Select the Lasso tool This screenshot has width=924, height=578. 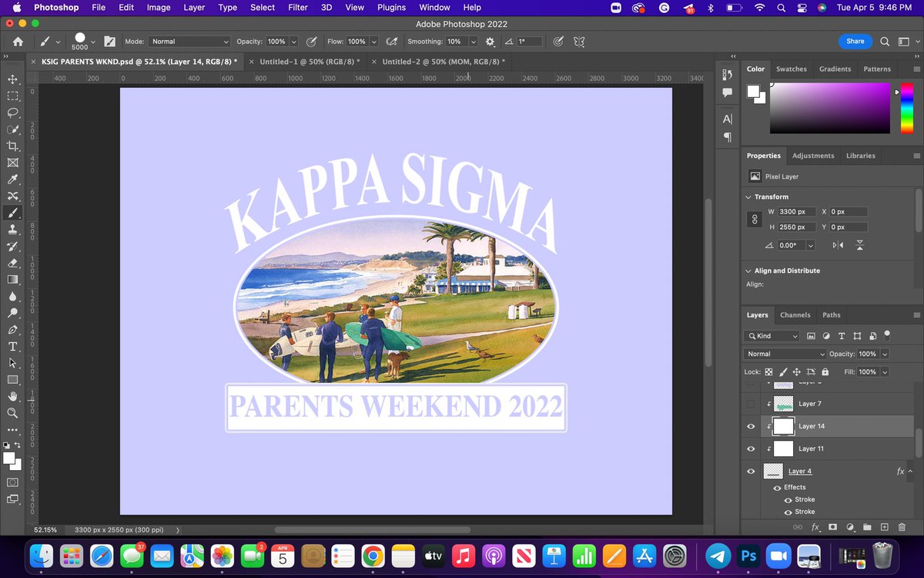click(x=12, y=113)
